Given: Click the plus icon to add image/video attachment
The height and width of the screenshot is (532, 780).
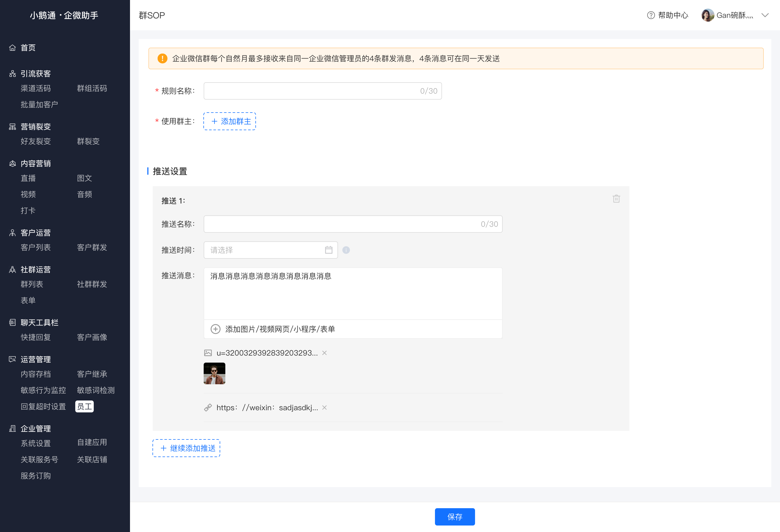Looking at the screenshot, I should [x=216, y=329].
